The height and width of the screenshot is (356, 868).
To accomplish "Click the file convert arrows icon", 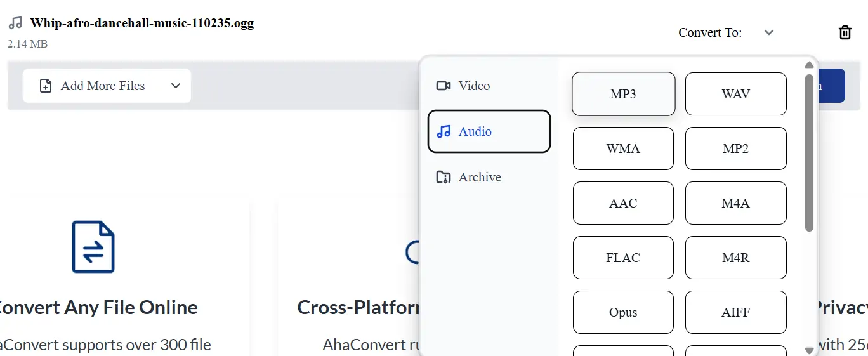I will [x=93, y=247].
